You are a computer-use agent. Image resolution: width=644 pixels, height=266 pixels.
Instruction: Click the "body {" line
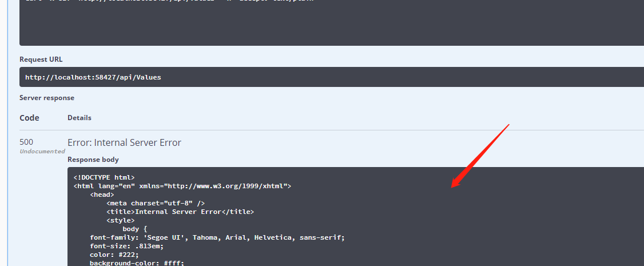[135, 229]
